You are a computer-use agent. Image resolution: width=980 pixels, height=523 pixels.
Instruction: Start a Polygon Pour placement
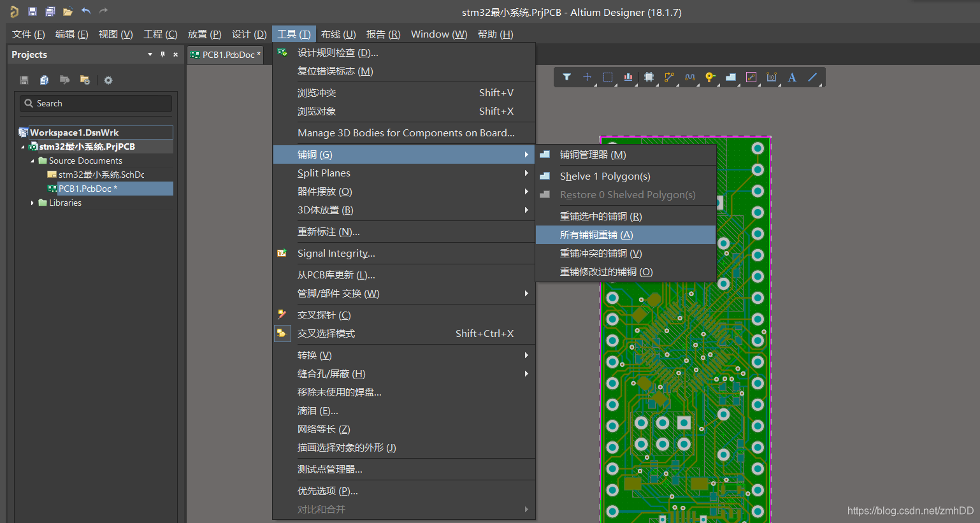[730, 76]
